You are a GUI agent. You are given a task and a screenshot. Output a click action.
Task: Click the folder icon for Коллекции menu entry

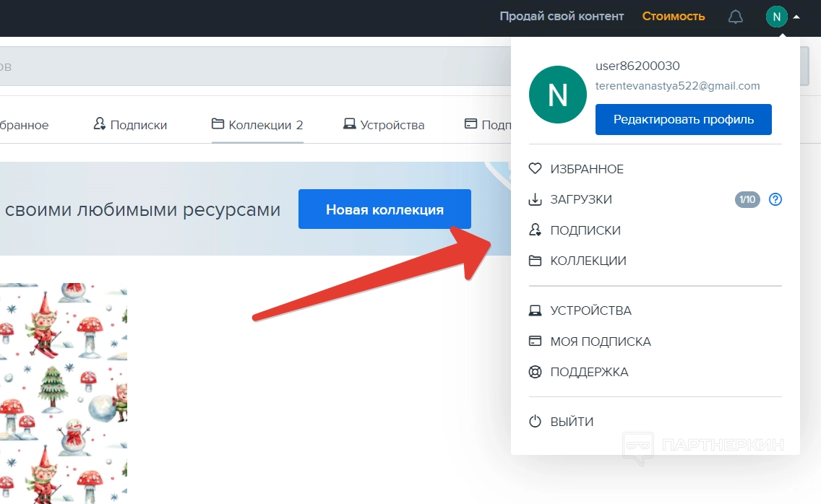click(535, 261)
